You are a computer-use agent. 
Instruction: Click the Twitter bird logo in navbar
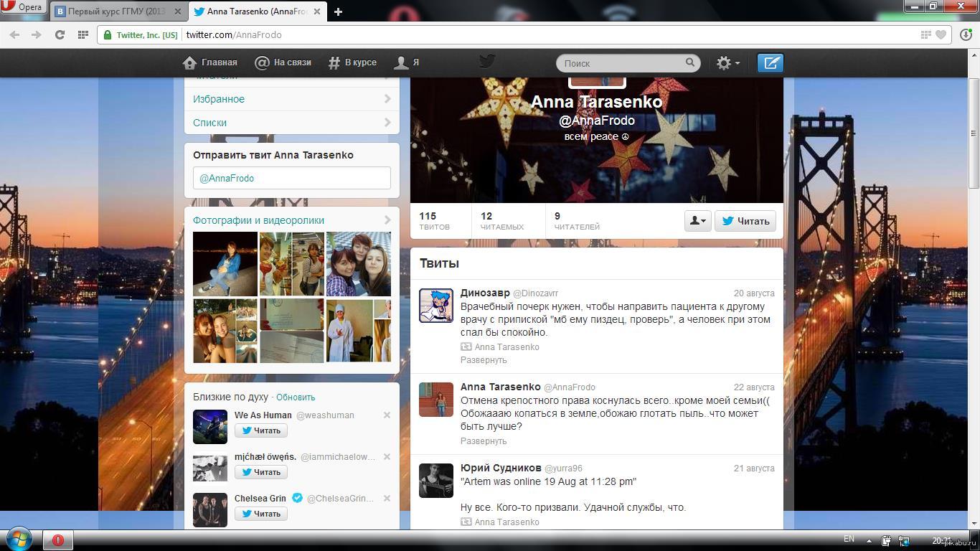(487, 62)
